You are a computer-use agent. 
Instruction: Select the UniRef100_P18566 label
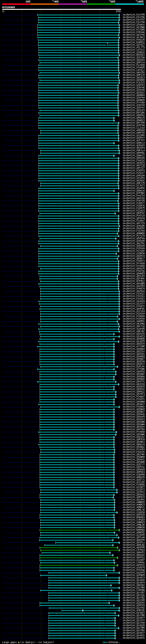tap(134, 485)
